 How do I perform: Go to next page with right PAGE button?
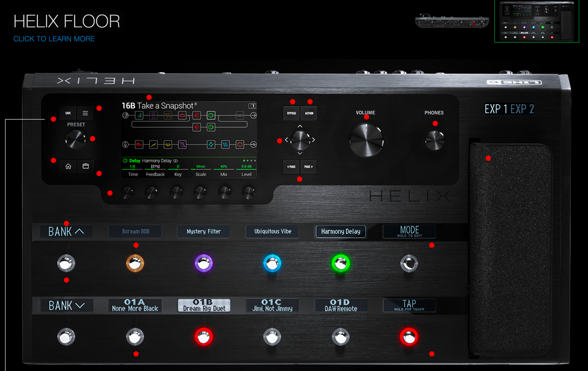pos(309,167)
